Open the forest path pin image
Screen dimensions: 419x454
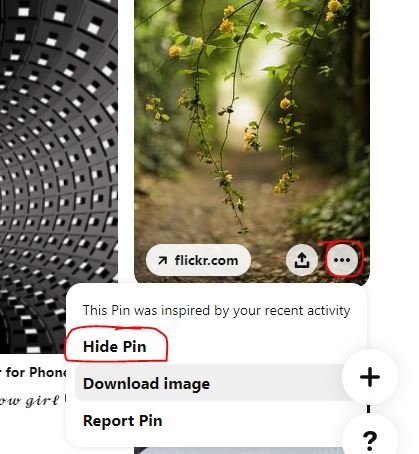tap(252, 127)
